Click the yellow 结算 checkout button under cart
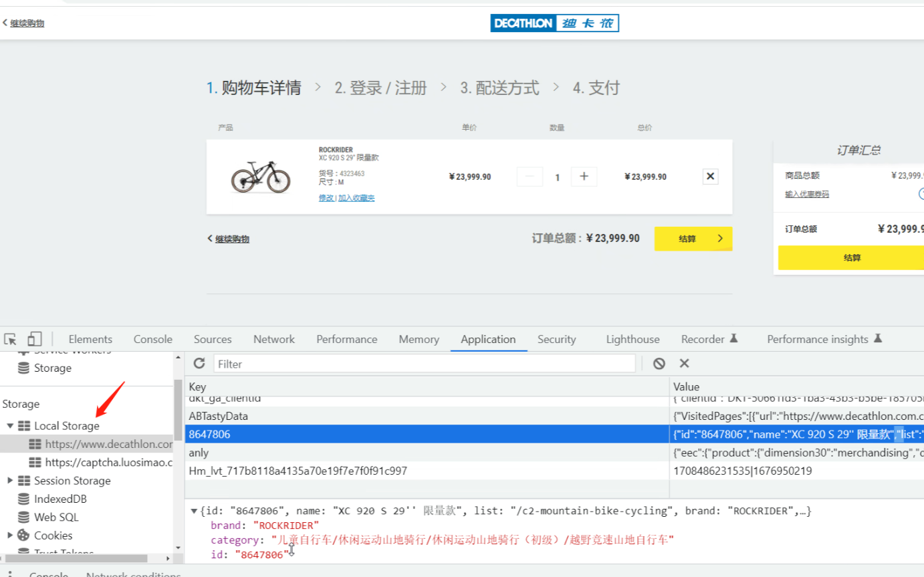The image size is (924, 577). point(693,239)
